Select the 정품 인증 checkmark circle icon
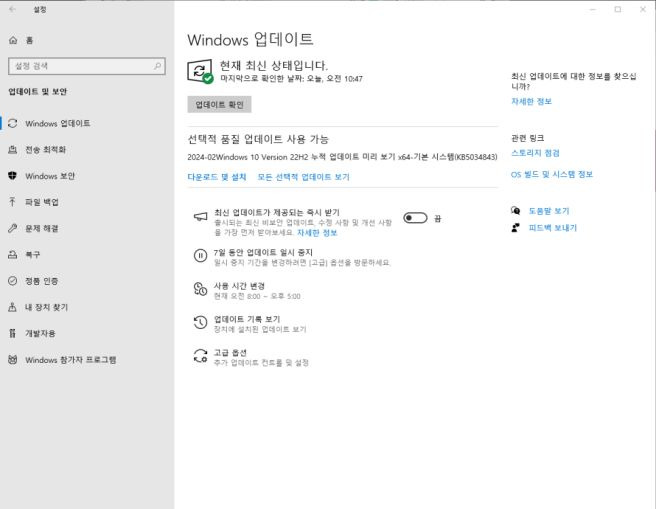The height and width of the screenshot is (509, 656). (13, 281)
